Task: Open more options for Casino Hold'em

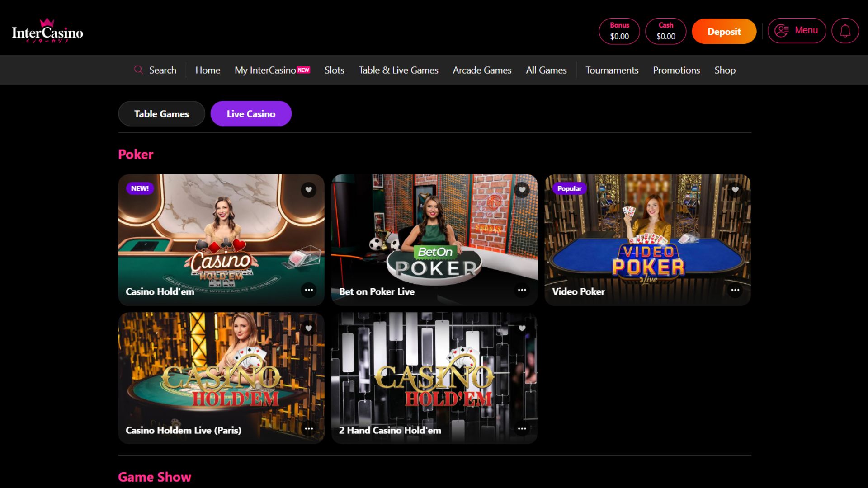Action: [x=309, y=290]
